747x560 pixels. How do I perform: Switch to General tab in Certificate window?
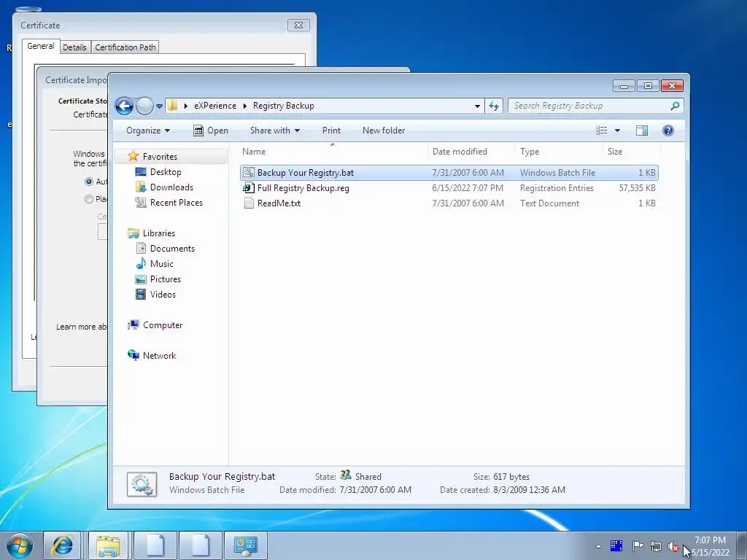point(41,46)
